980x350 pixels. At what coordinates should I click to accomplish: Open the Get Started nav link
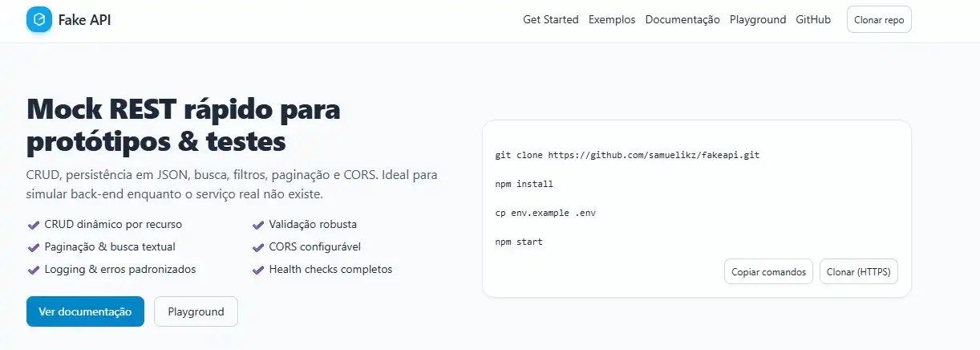[550, 20]
